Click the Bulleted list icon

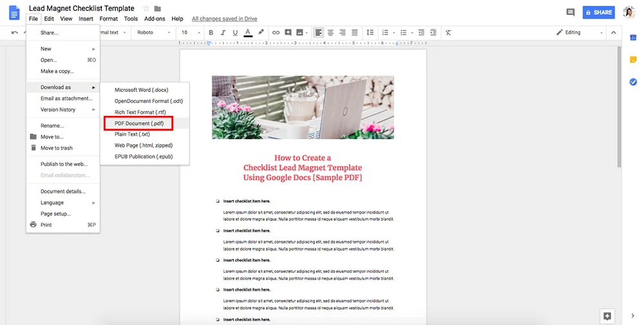click(403, 32)
